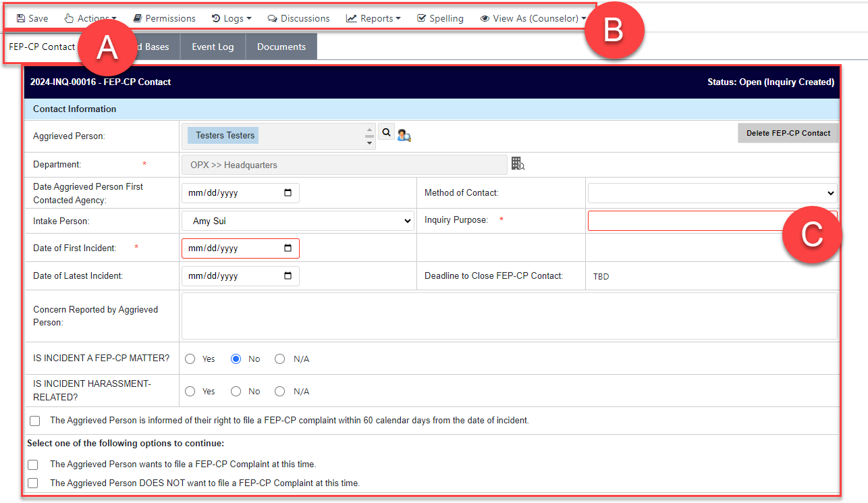Select N/A for Is Incident a FEP-CP Matter

(x=280, y=359)
